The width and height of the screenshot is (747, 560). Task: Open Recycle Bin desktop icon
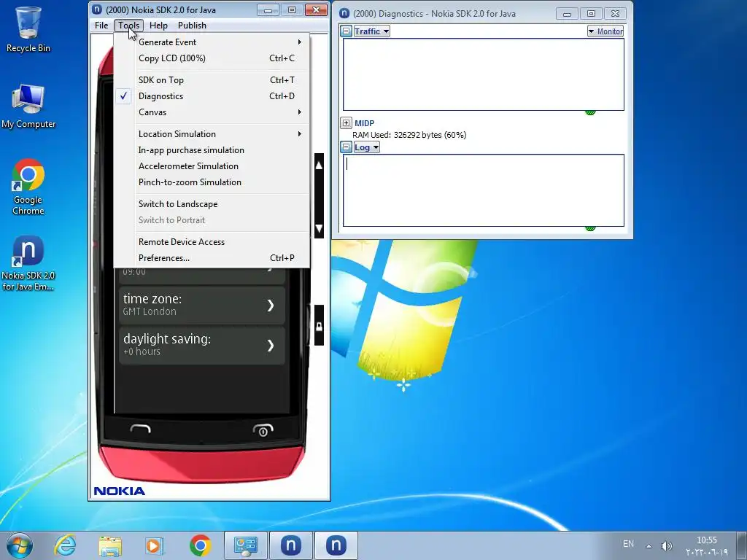tap(28, 29)
